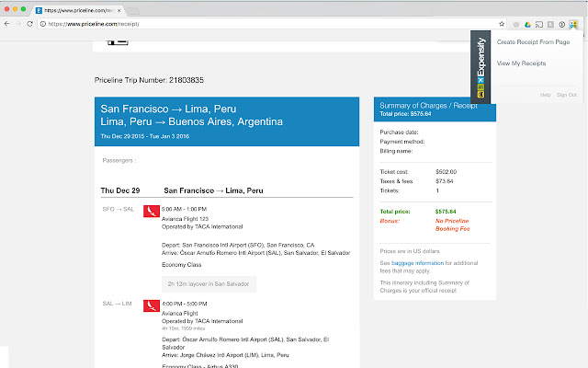Screen dimensions: 588x368
Task: Click the Expensify logo in the popup
Action: 481,67
